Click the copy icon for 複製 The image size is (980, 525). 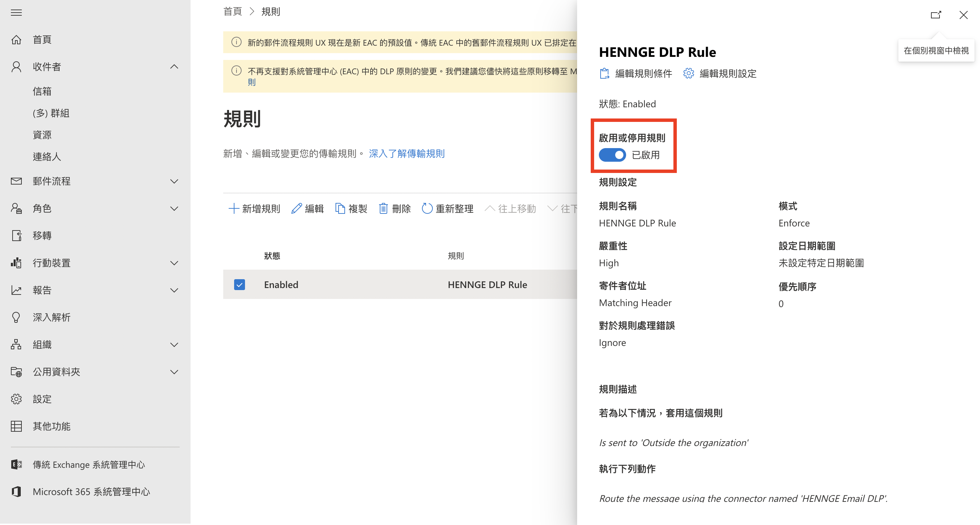(340, 209)
